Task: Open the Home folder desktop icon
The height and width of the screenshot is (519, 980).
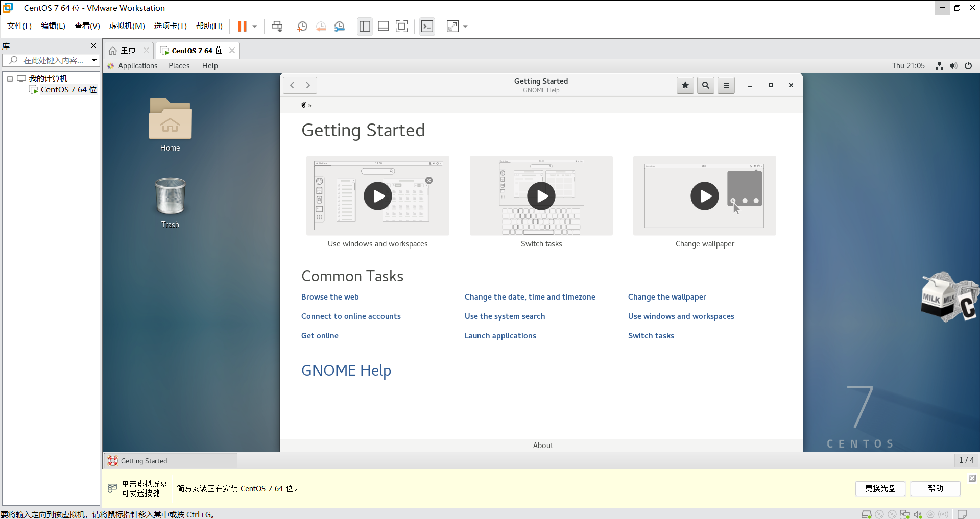Action: (x=170, y=125)
